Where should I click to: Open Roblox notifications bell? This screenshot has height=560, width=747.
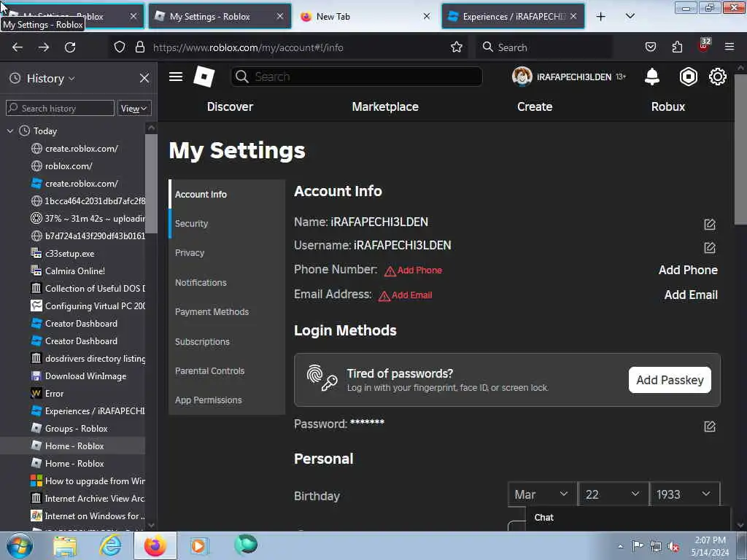point(651,77)
